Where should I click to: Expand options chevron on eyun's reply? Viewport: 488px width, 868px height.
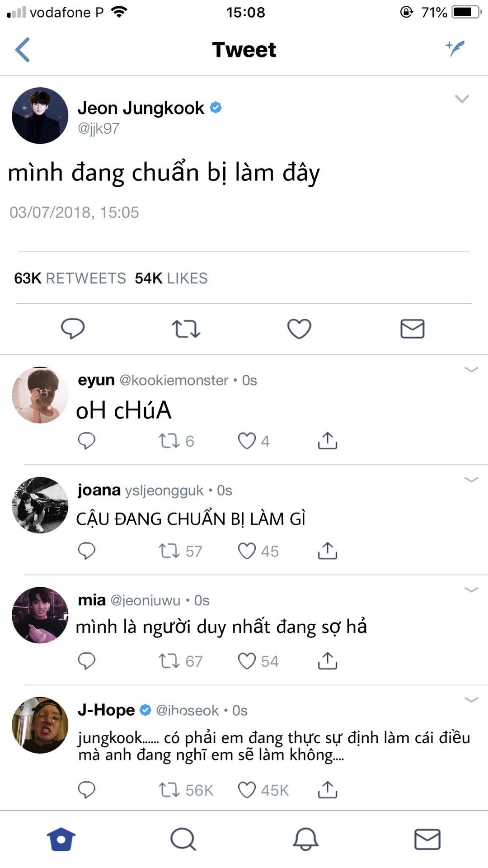471,370
